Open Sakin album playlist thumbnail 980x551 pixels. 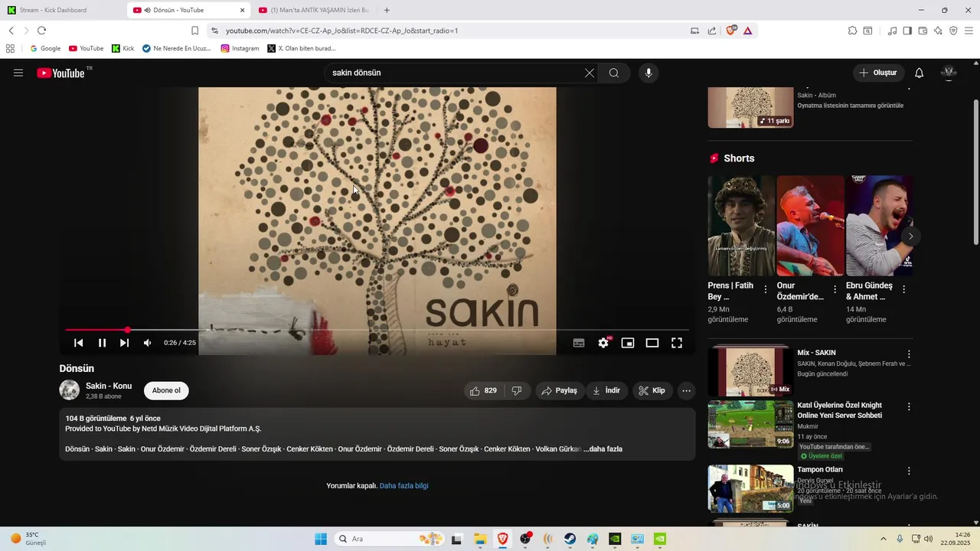pos(750,107)
